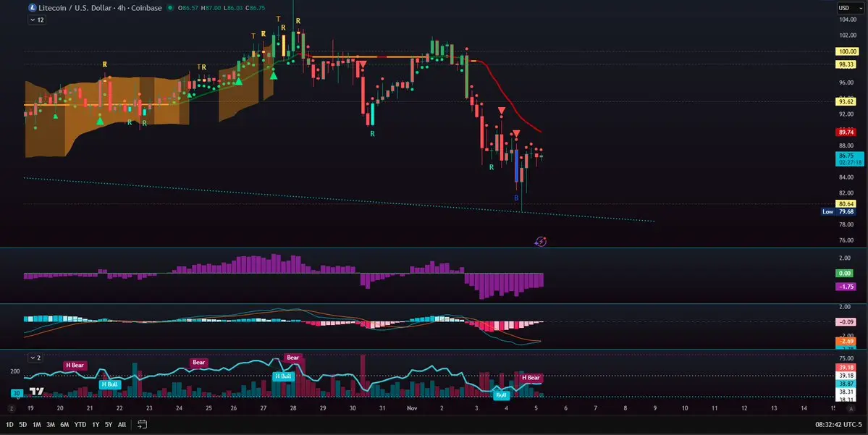Open the USD currency dropdown

pyautogui.click(x=850, y=8)
